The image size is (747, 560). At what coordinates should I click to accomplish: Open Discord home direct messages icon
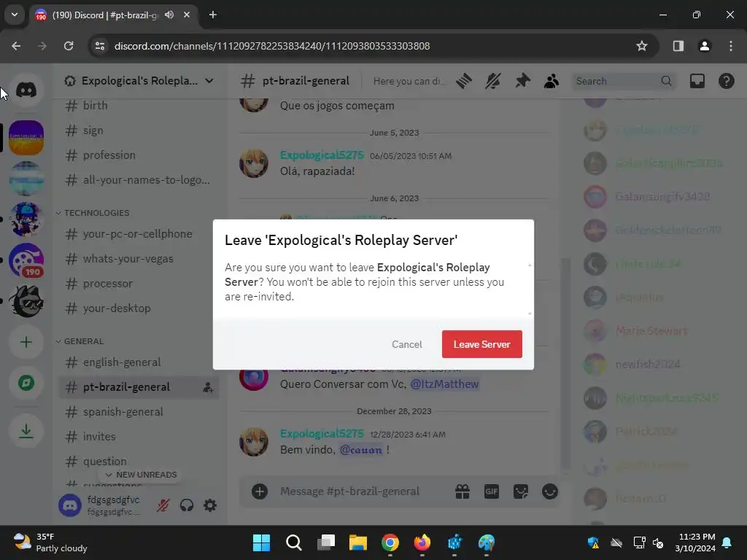tap(26, 90)
